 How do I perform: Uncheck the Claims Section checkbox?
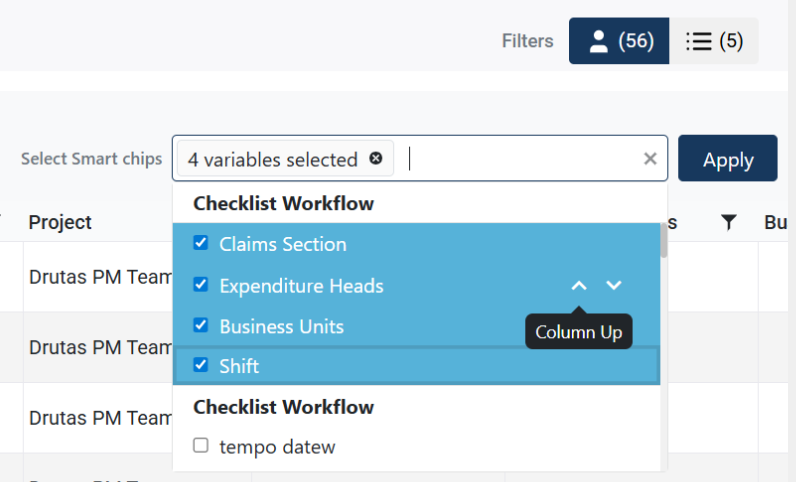pos(200,243)
